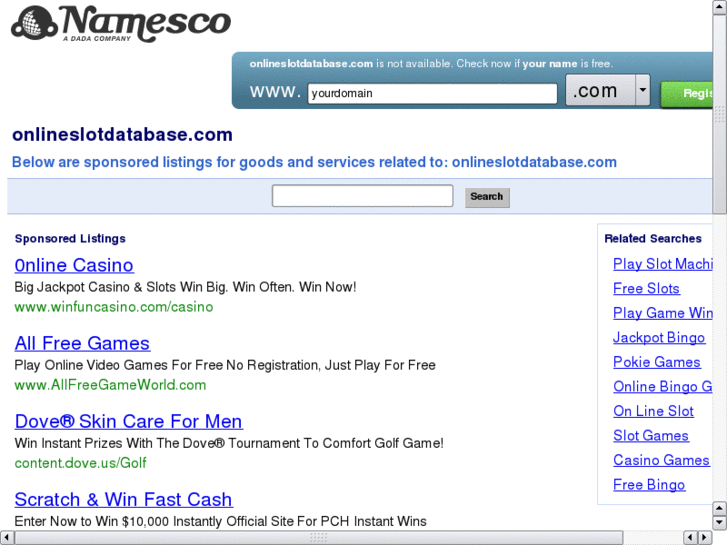727x545 pixels.
Task: Open the Pokie Games related search
Action: click(x=657, y=362)
